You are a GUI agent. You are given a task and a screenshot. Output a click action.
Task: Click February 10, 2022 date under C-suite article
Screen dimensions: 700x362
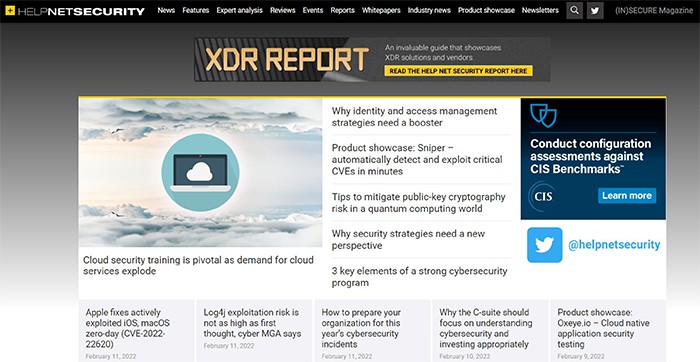pos(465,357)
